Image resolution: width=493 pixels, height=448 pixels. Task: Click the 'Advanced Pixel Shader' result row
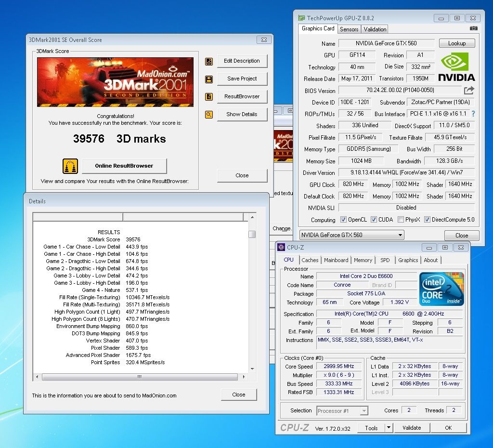click(108, 355)
